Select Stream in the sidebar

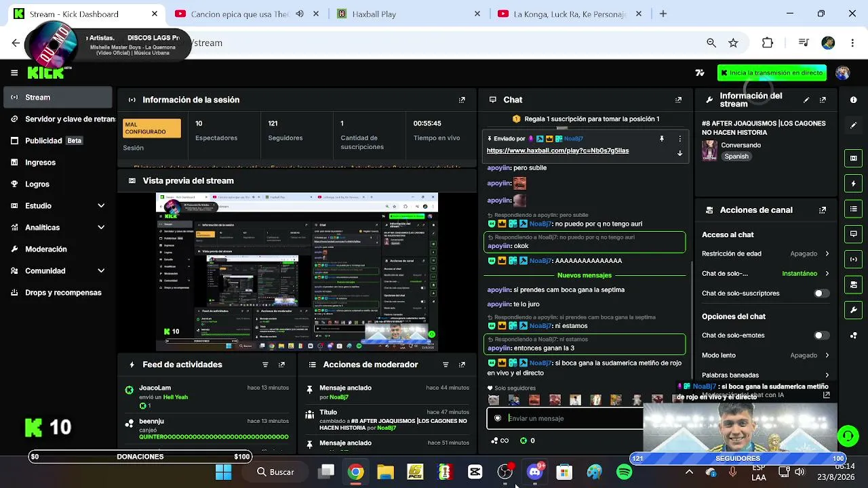coord(58,97)
